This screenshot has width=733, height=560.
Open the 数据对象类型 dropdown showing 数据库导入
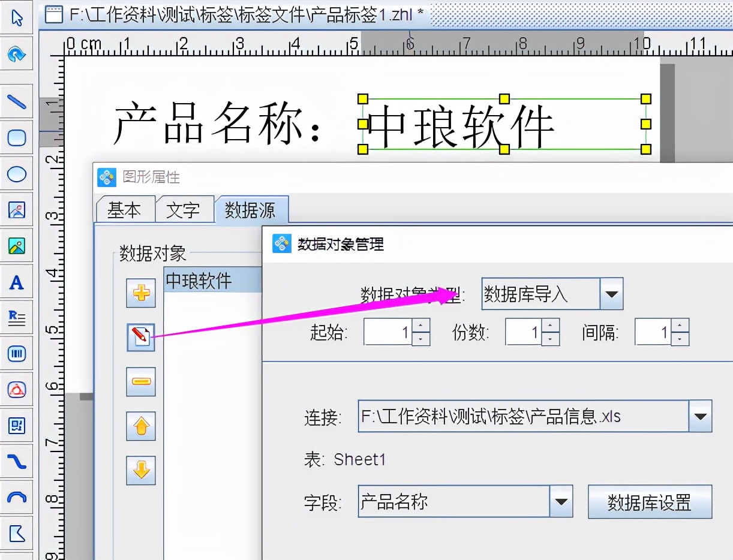pos(612,294)
